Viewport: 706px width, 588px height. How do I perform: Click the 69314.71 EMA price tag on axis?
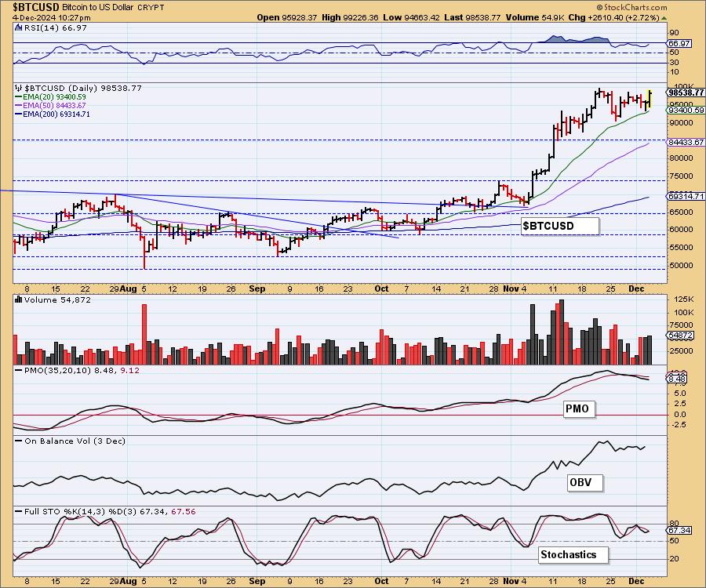pyautogui.click(x=686, y=196)
